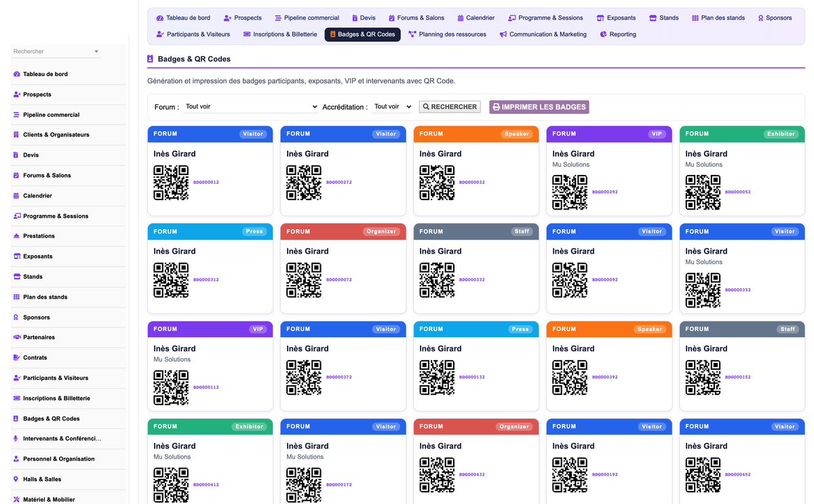Click badge ID text BDG000032

[472, 182]
